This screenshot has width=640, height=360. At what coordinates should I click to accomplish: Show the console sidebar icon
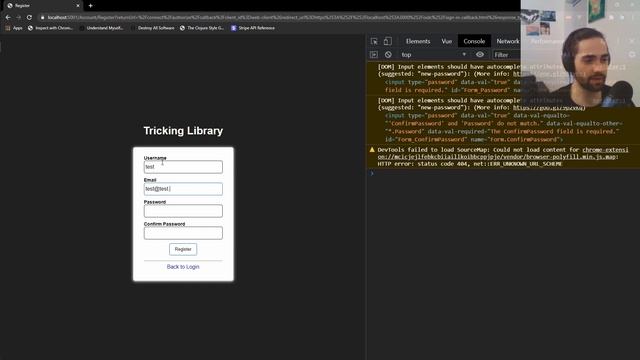point(374,55)
